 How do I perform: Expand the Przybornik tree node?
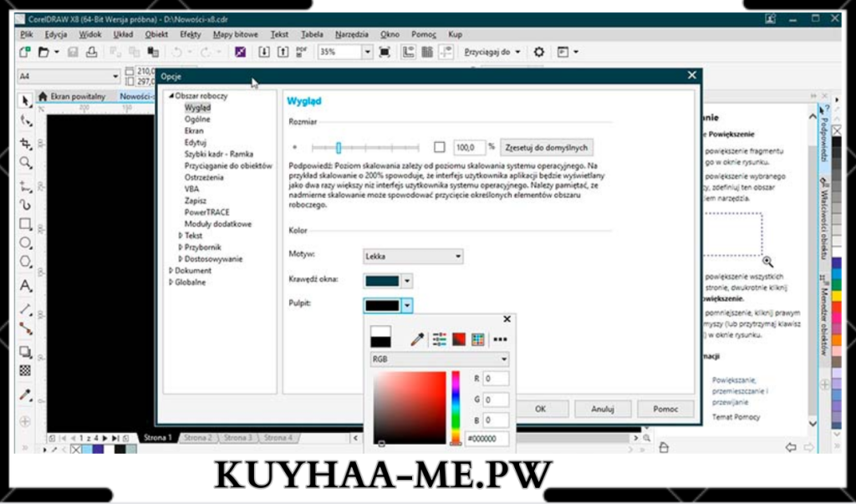tap(181, 247)
